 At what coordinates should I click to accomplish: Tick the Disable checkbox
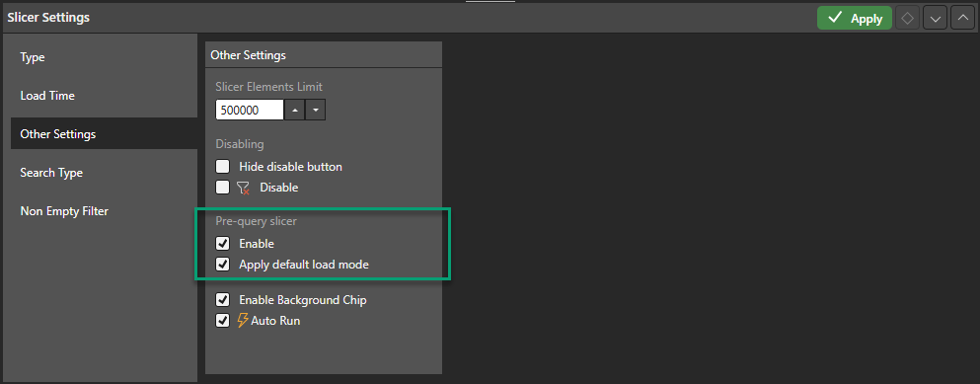click(222, 187)
